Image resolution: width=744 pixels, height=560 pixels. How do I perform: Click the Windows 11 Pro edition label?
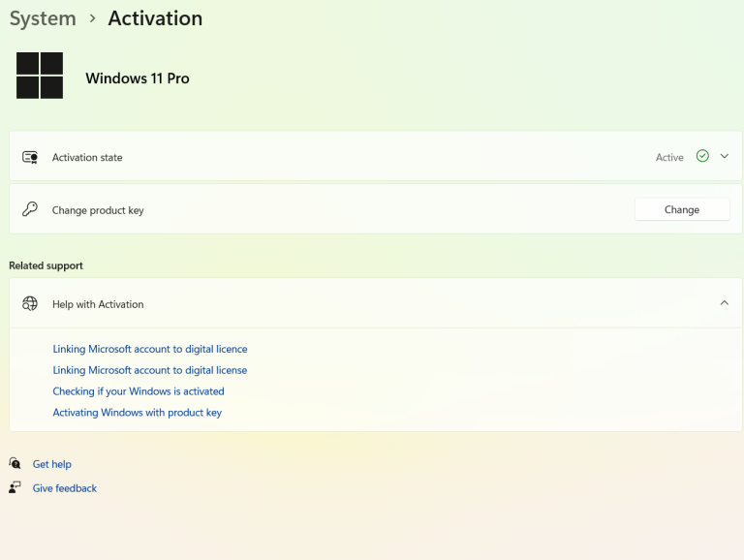(138, 78)
